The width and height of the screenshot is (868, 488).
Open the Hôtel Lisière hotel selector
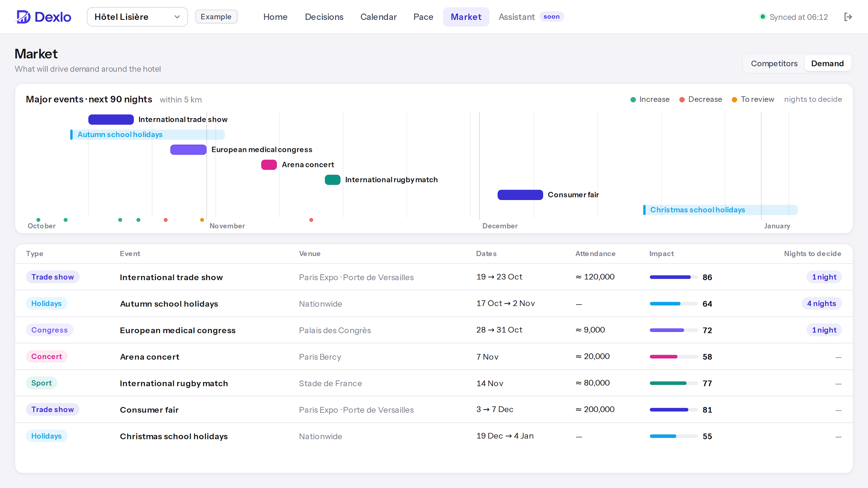pos(137,17)
